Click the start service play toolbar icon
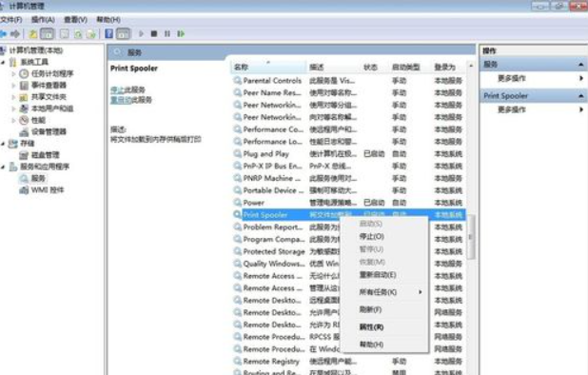This screenshot has width=588, height=375. [142, 33]
